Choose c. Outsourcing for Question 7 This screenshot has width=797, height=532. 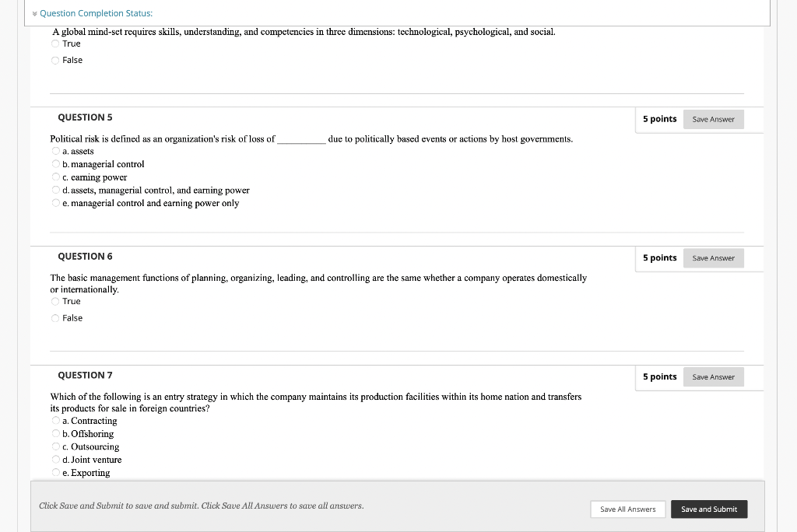[x=55, y=446]
